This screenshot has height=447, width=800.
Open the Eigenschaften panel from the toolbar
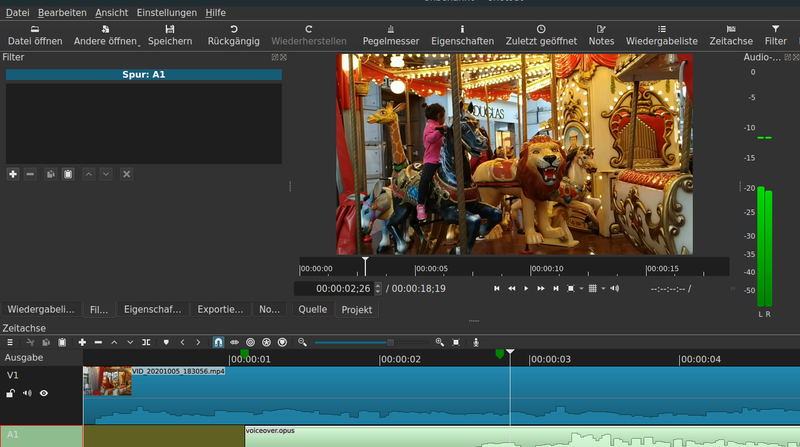[462, 35]
